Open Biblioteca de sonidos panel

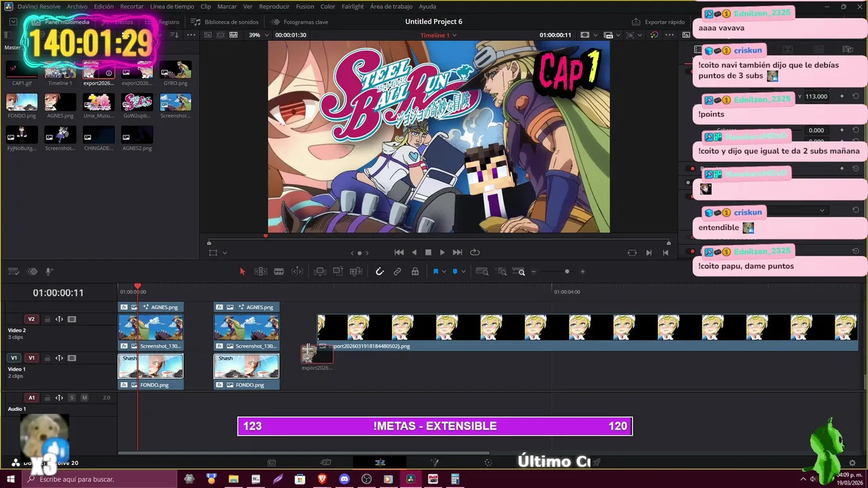[x=225, y=22]
